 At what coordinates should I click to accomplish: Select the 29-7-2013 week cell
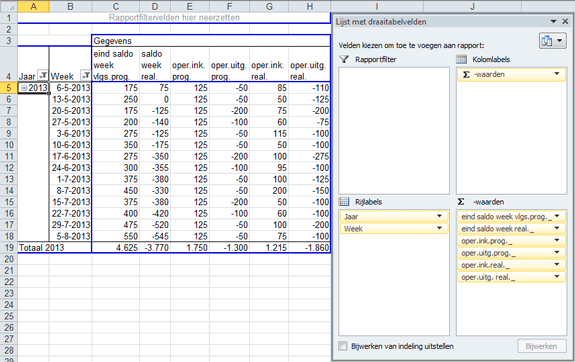[70, 225]
